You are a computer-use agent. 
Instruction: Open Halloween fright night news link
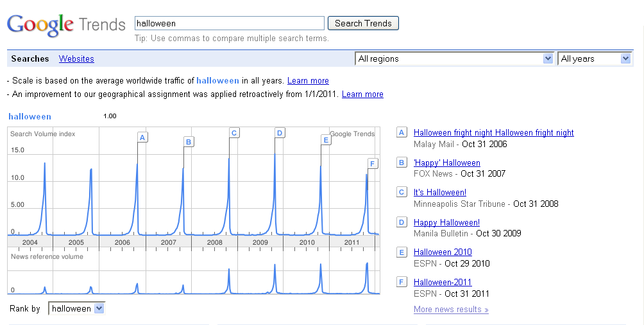[494, 132]
